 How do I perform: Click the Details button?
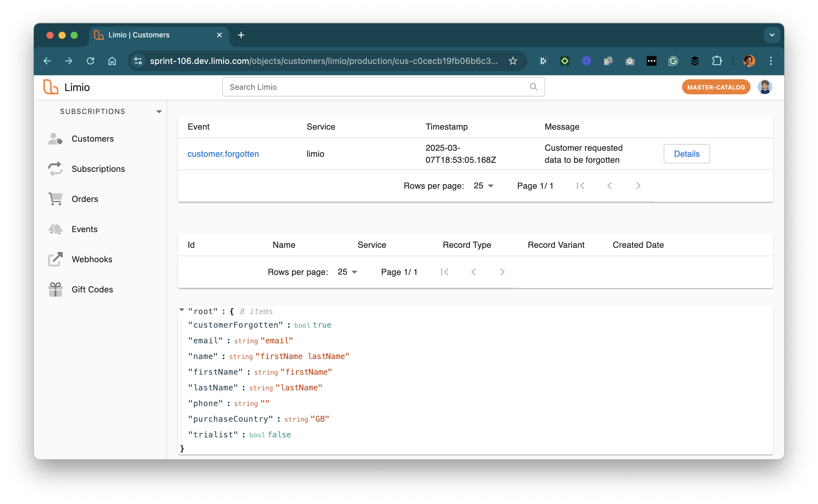[686, 154]
